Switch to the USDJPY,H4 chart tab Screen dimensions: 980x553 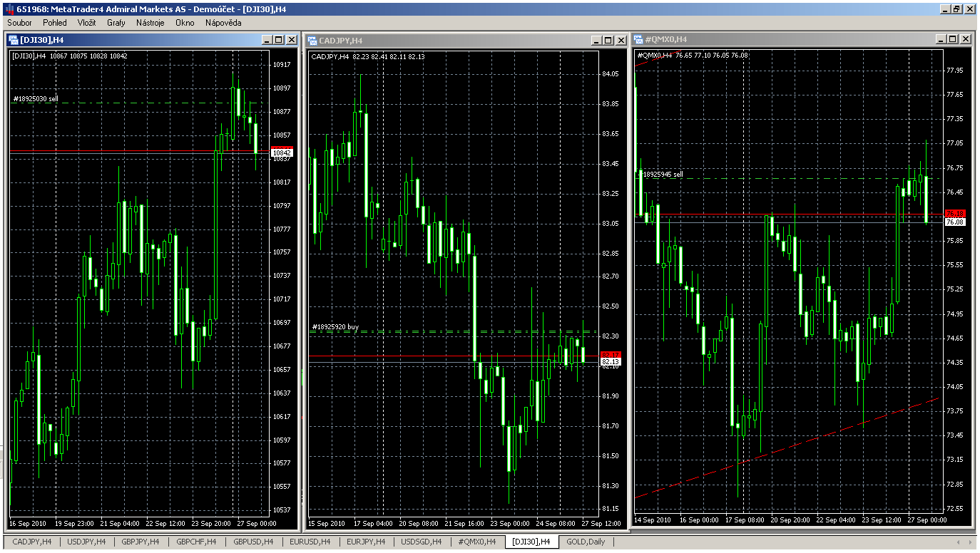coord(86,542)
